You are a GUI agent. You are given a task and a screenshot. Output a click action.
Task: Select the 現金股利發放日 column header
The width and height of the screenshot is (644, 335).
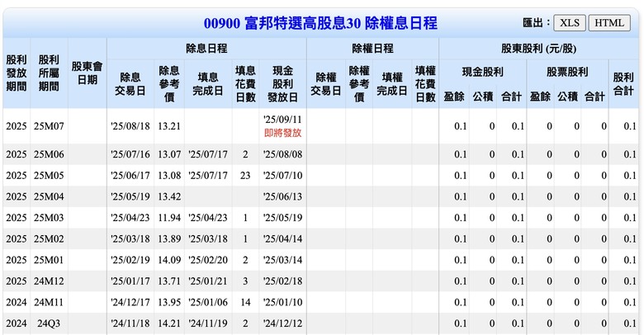pos(282,84)
